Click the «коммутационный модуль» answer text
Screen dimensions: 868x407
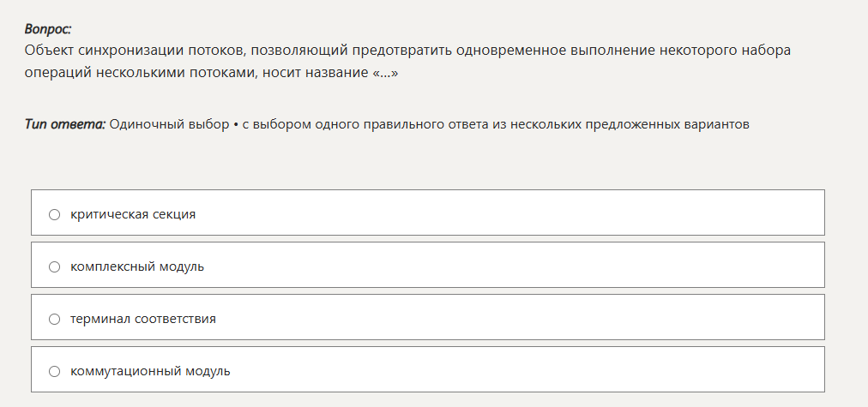(150, 371)
